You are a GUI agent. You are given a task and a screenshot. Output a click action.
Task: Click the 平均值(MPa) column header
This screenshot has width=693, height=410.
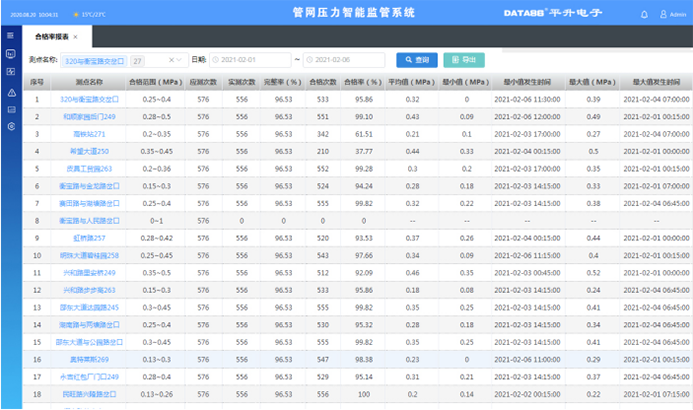(x=412, y=82)
